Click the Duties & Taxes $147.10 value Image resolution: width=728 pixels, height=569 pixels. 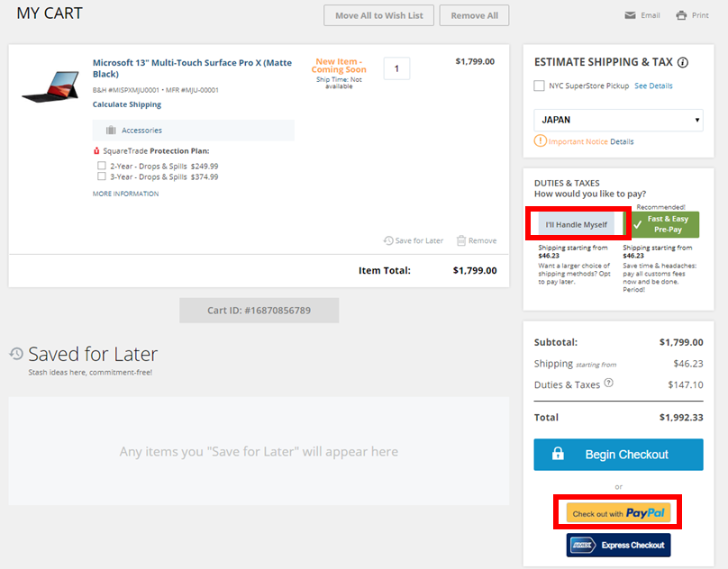tap(686, 384)
